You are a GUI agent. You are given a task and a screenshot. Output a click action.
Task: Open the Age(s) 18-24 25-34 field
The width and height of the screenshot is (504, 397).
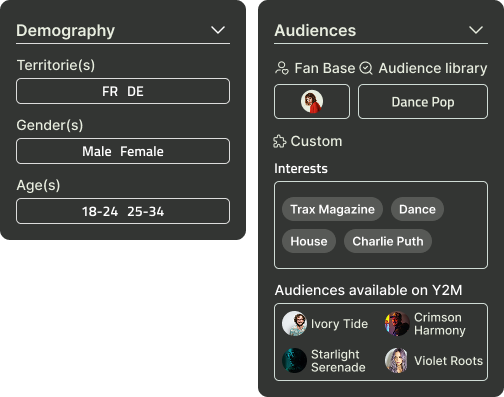pyautogui.click(x=123, y=211)
